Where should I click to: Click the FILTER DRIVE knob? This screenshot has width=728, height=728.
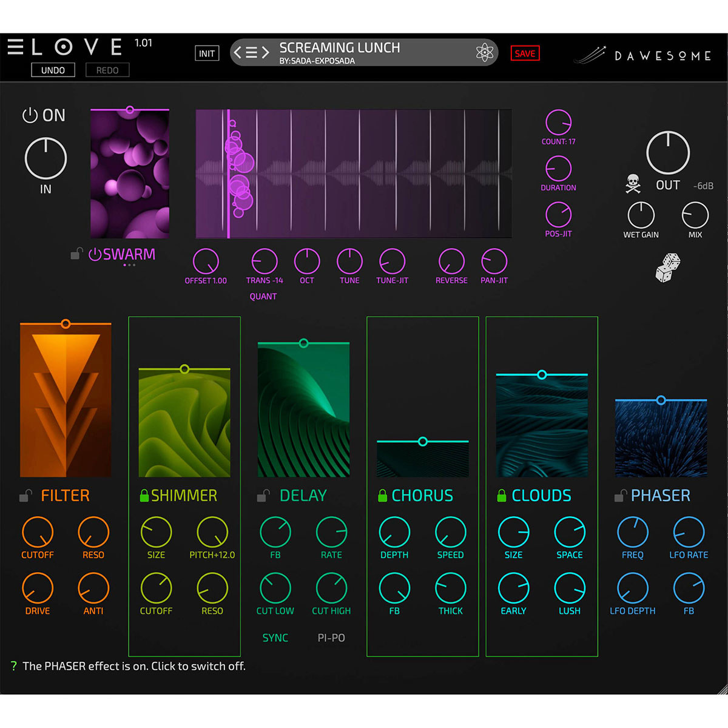click(x=38, y=588)
